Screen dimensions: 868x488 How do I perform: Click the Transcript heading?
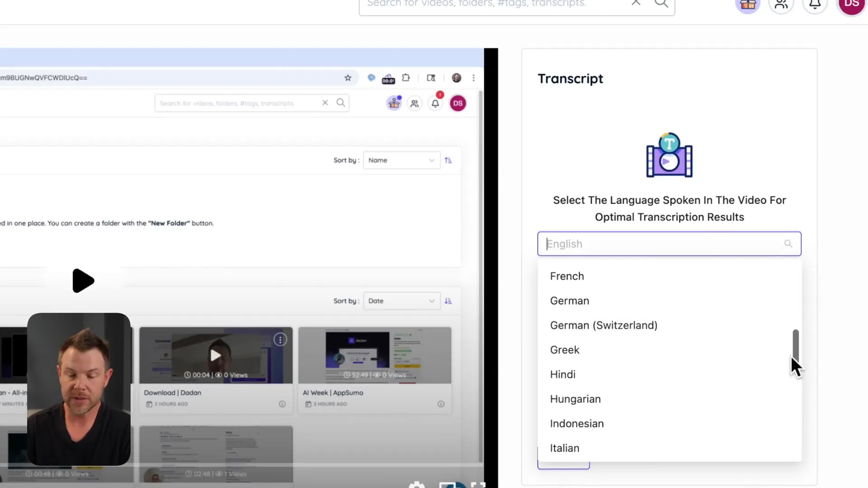tap(570, 79)
